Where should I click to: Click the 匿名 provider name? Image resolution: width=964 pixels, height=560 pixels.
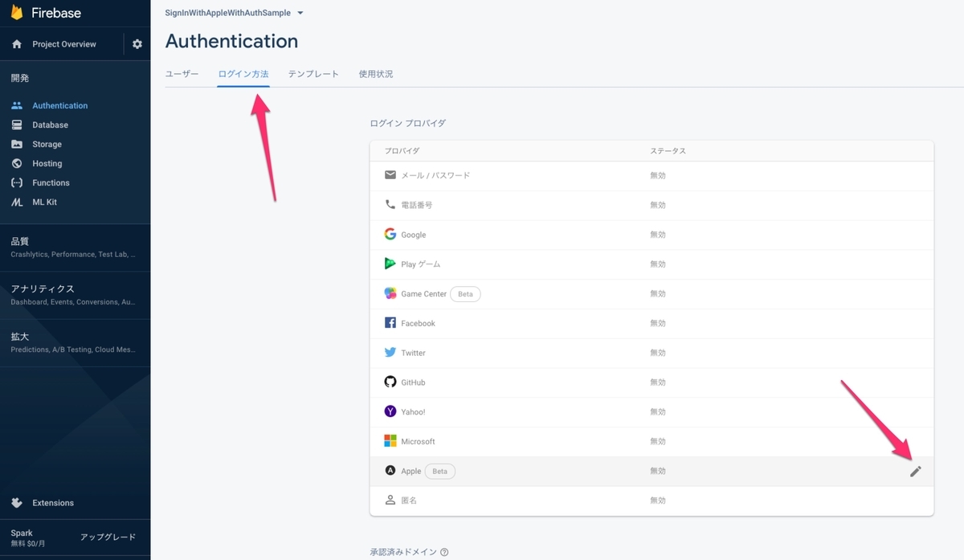click(x=409, y=501)
